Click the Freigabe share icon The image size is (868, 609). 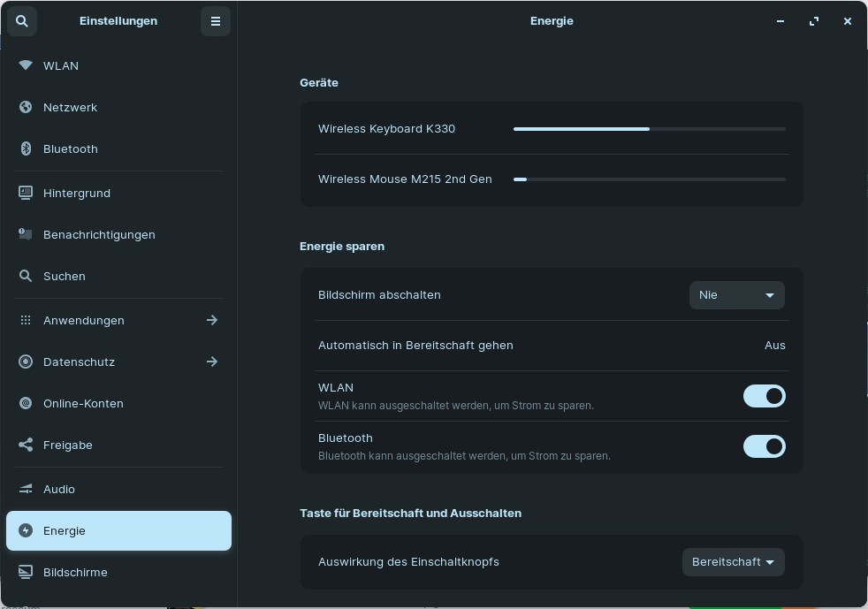[26, 445]
